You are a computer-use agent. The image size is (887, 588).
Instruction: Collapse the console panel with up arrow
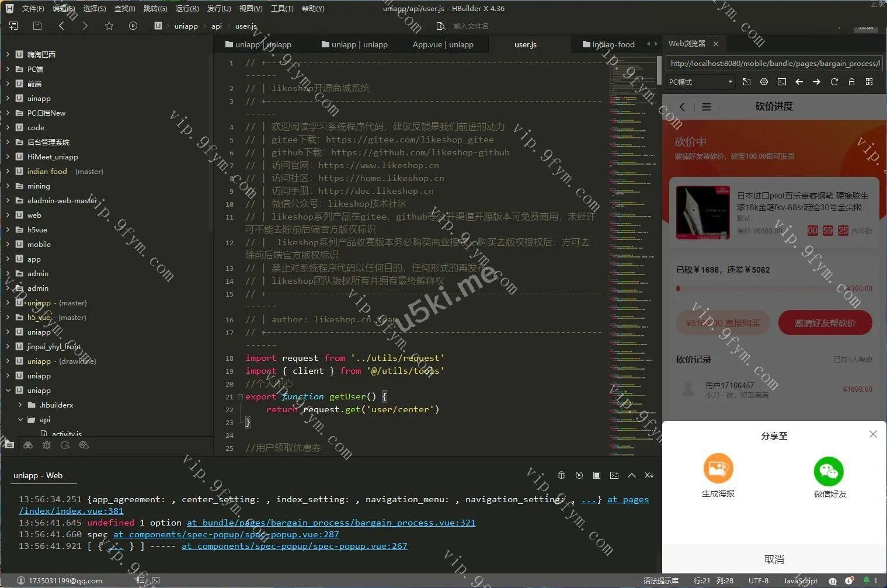pyautogui.click(x=631, y=475)
